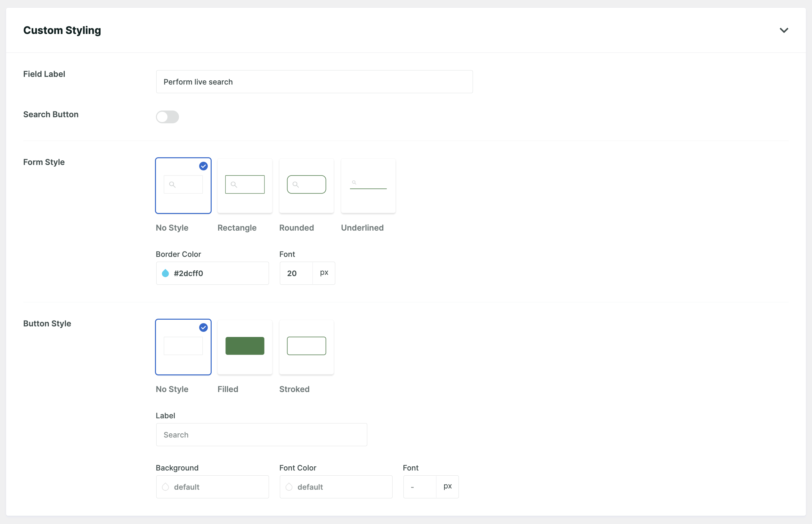Click the Perform live search field label input
Image resolution: width=812 pixels, height=524 pixels.
pos(314,82)
